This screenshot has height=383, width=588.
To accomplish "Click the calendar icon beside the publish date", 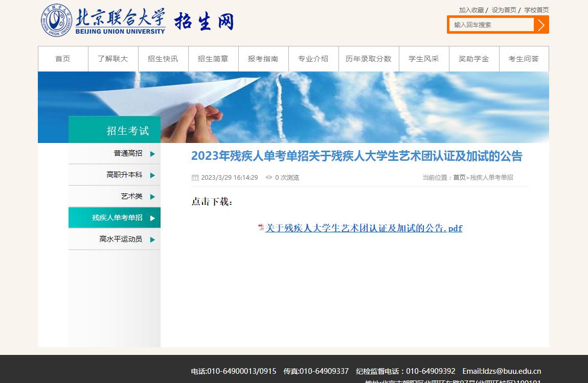I will click(195, 178).
